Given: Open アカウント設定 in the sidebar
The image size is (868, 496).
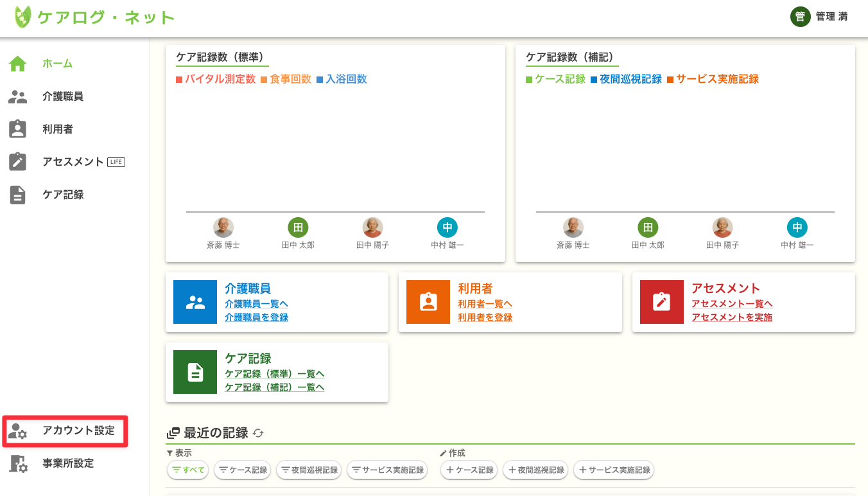Looking at the screenshot, I should [65, 430].
